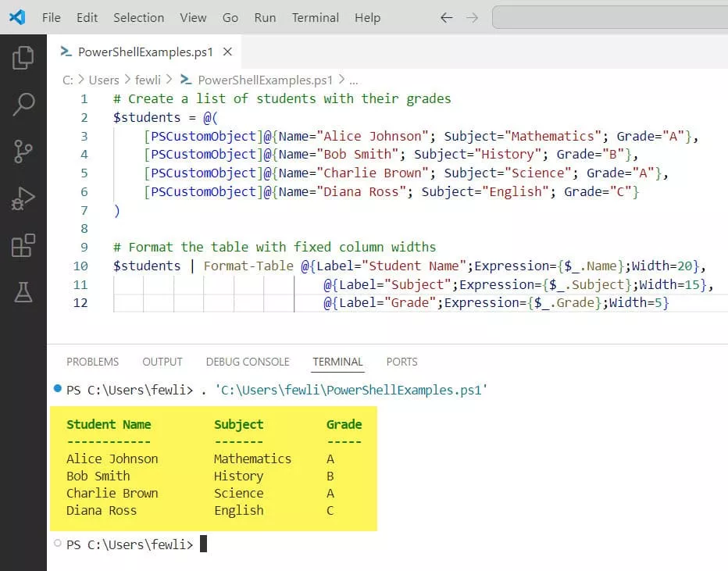728x571 pixels.
Task: Click the PowerShell icon on the file tab
Action: tap(66, 52)
